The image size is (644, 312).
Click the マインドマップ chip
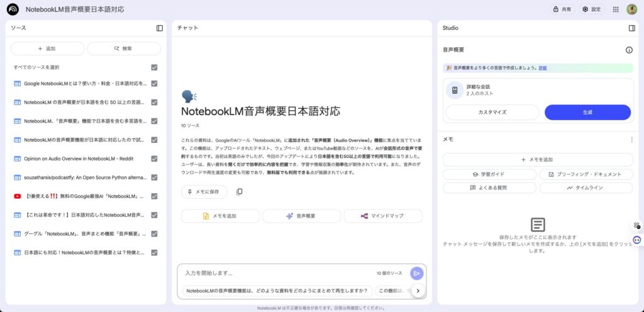pyautogui.click(x=383, y=216)
